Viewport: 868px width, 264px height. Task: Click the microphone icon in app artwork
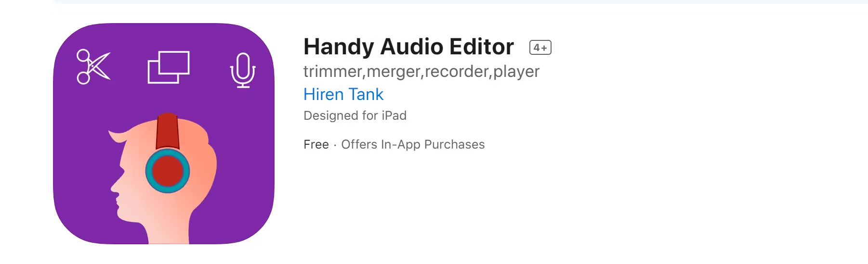point(243,70)
